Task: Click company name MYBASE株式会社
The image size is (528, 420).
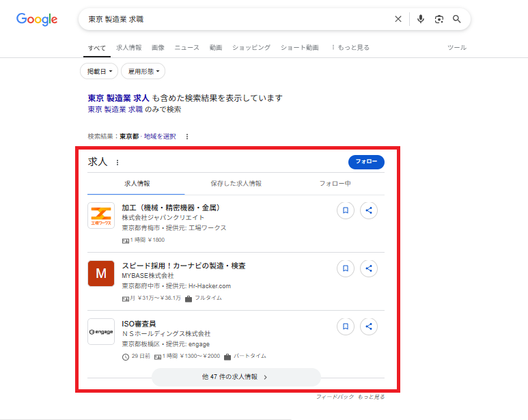Action: point(148,276)
